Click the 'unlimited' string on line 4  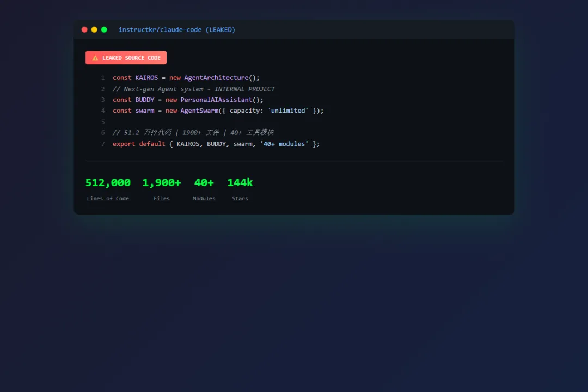pyautogui.click(x=288, y=111)
